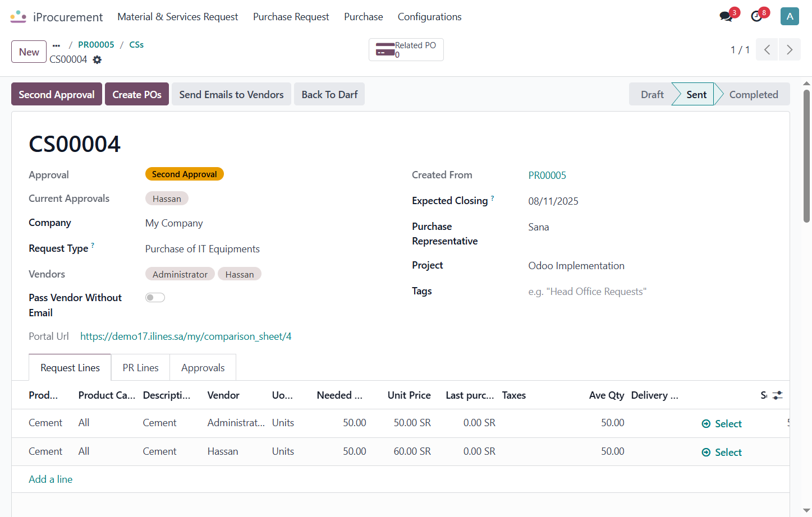Open the Project field dropdown

click(650, 266)
